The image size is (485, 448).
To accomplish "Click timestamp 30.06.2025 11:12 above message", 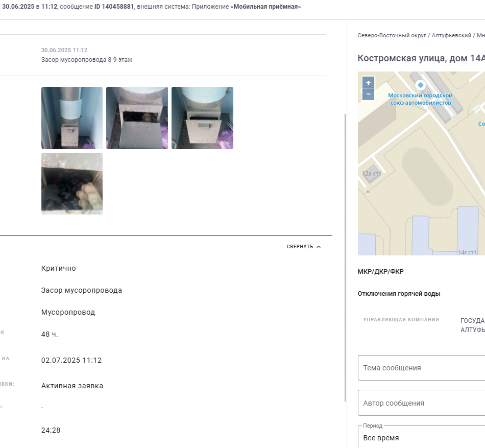I will click(x=64, y=50).
